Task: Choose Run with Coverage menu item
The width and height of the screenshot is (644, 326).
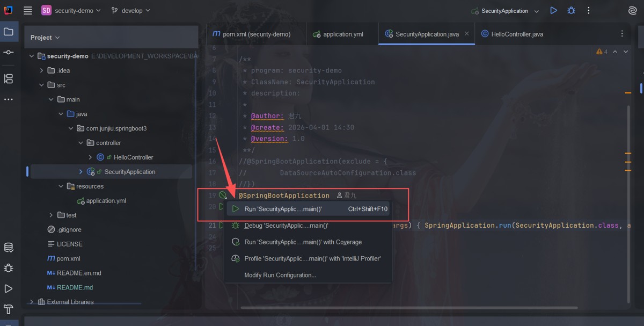Action: pos(309,242)
